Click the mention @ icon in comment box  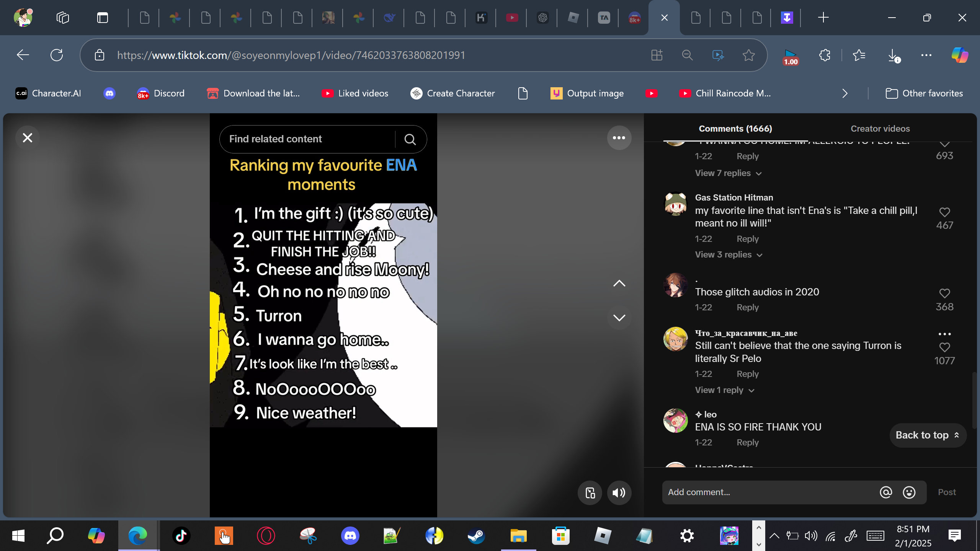pos(885,492)
